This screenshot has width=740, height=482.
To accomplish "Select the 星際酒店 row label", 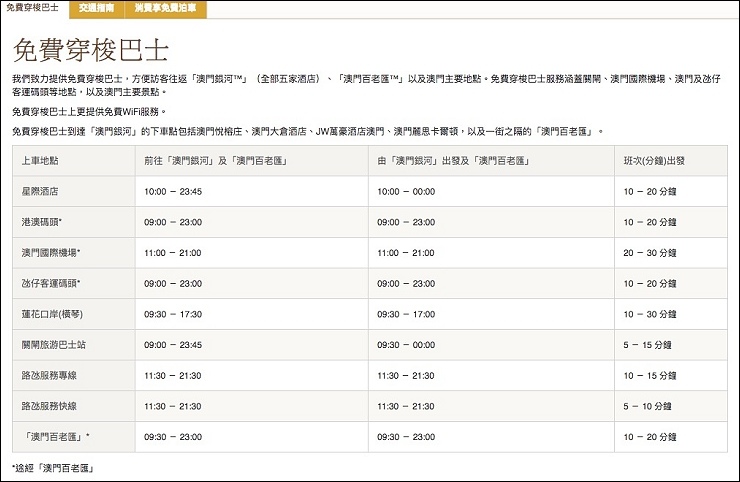I will coord(40,192).
